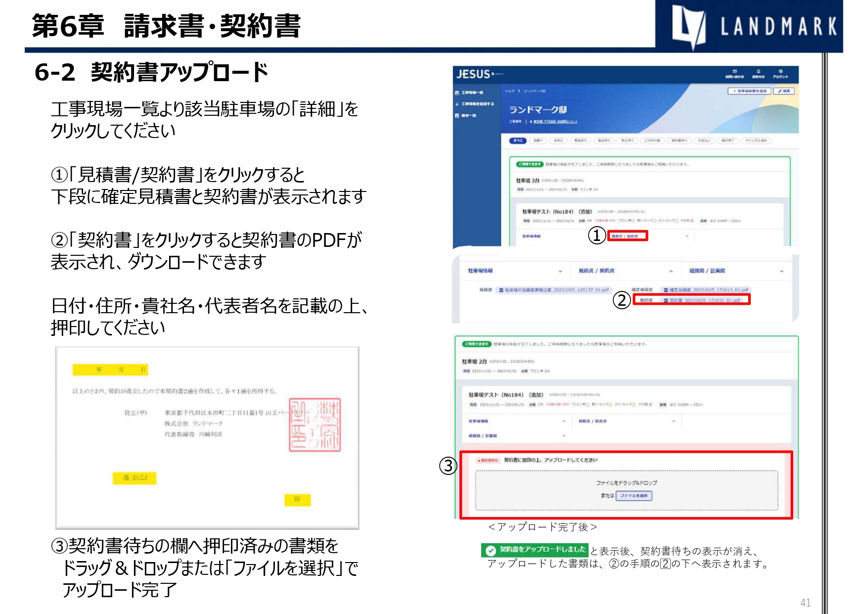
Task: Click 駐車場テスト (No184) heading in step ③ screenshot
Action: (506, 395)
